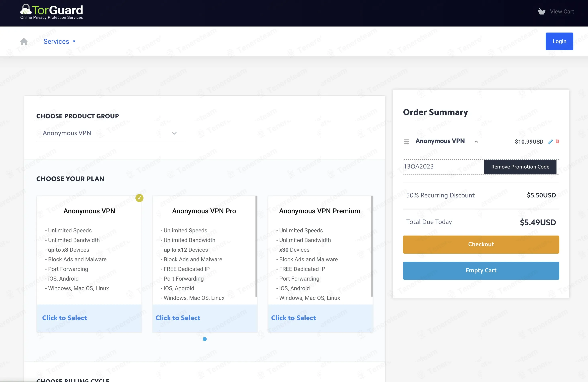Collapse Anonymous VPN order details chevron

pos(476,142)
